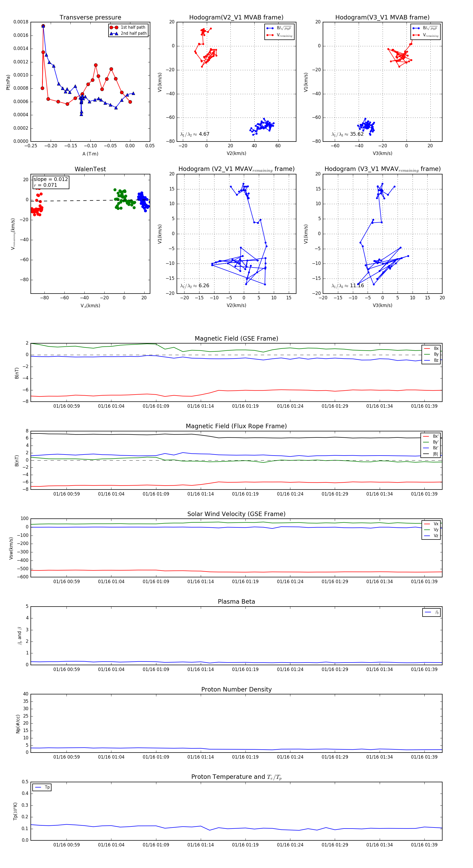The height and width of the screenshot is (868, 473).
Task: Click 'V_A(km/s)' x-axis label of WalenTest
Action: point(90,306)
